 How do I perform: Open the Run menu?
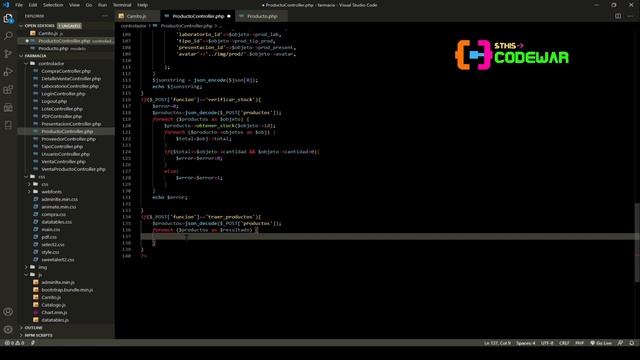pos(102,5)
